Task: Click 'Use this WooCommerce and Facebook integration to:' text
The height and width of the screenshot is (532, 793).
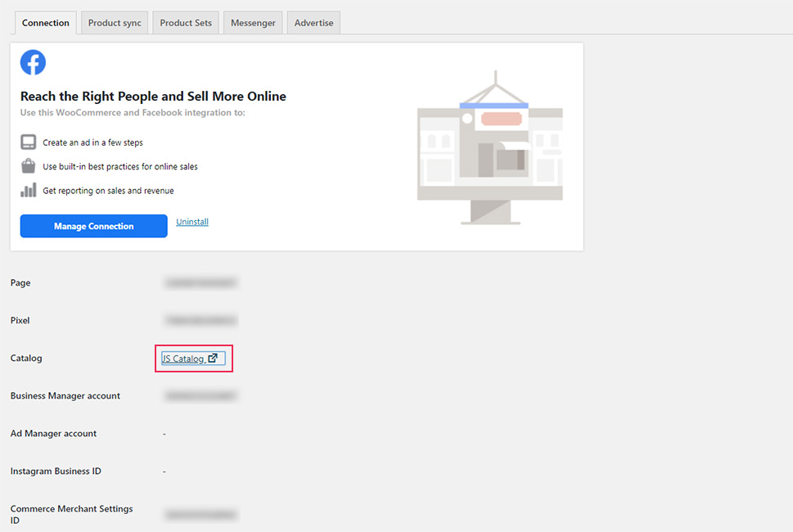Action: pyautogui.click(x=133, y=112)
